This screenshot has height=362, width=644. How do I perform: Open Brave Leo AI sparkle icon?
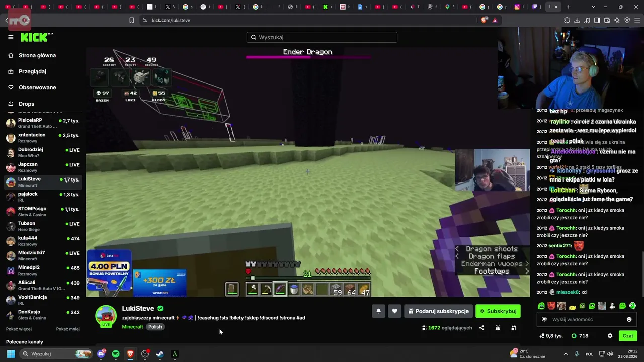click(617, 20)
